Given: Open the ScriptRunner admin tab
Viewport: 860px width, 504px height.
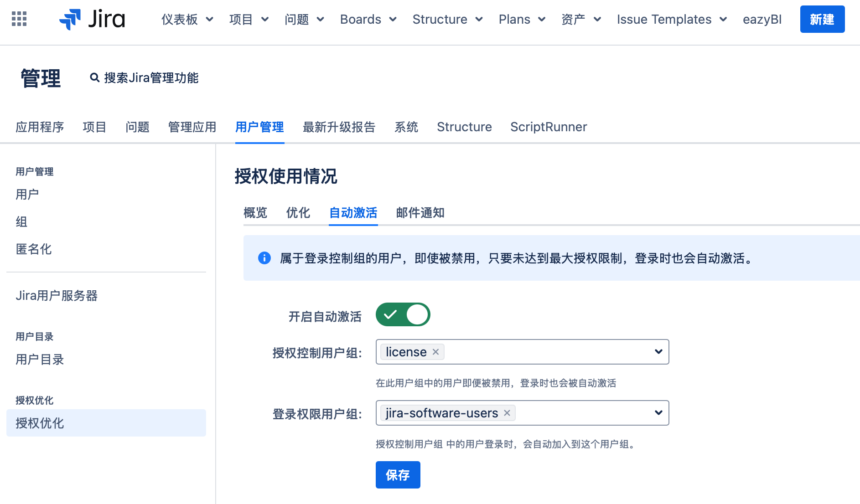Looking at the screenshot, I should click(x=548, y=127).
